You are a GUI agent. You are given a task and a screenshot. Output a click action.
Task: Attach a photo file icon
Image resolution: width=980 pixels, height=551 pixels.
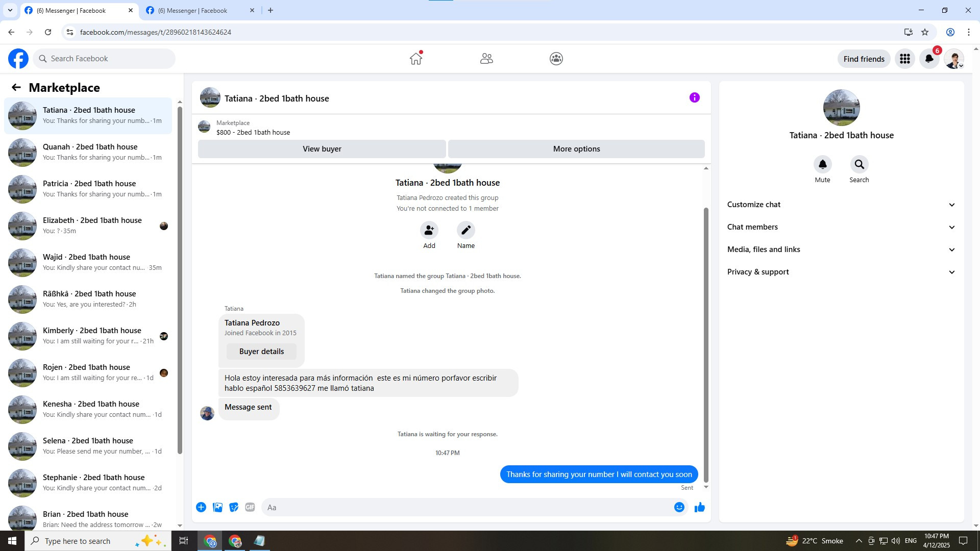pyautogui.click(x=217, y=507)
